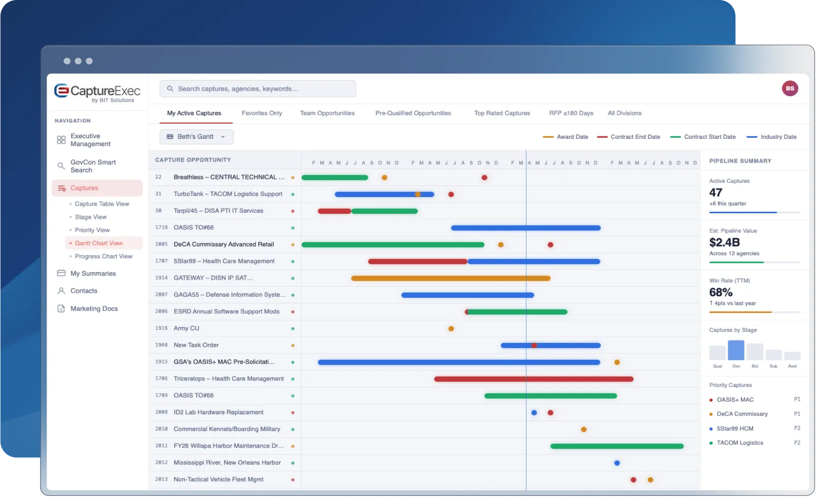Click the Marketing Docs document icon
Viewport: 821px width, 504px height.
tap(61, 309)
